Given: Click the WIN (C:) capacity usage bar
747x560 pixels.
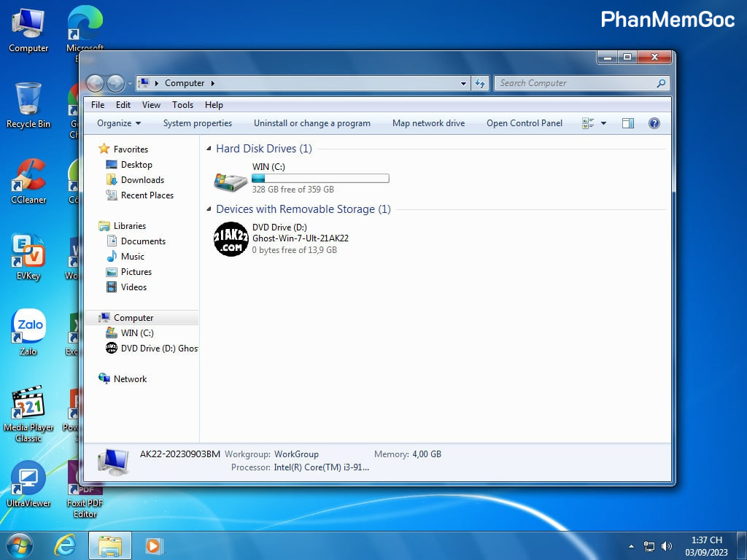Looking at the screenshot, I should pyautogui.click(x=320, y=178).
